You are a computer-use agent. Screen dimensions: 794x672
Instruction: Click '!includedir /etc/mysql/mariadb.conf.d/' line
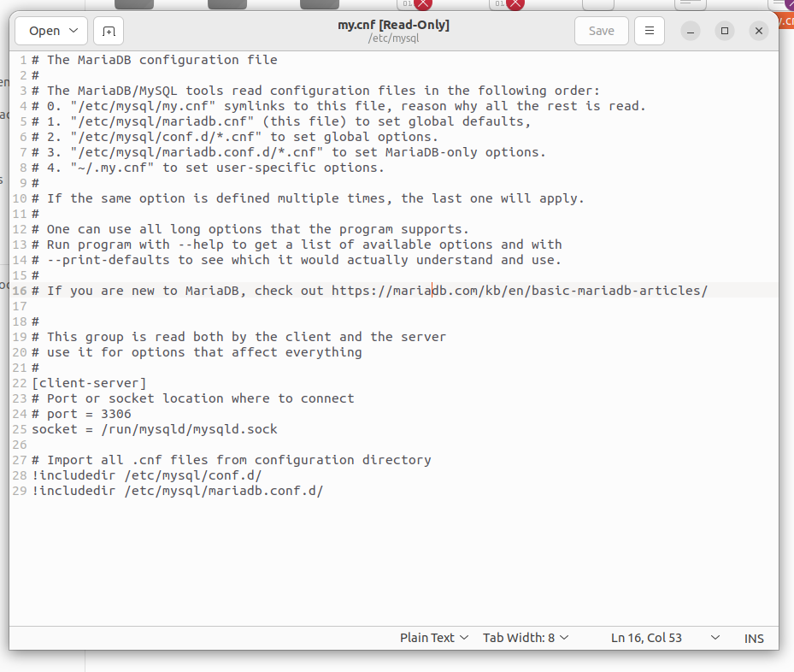point(178,491)
